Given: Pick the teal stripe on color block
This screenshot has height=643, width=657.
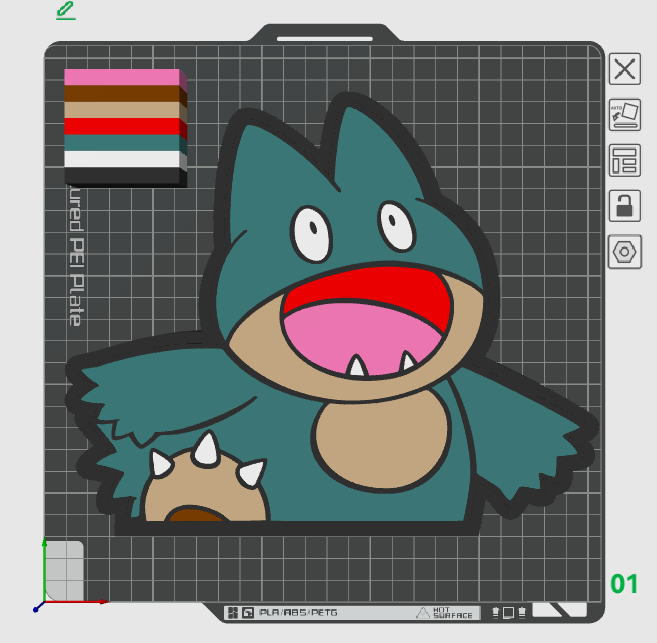Looking at the screenshot, I should [120, 143].
